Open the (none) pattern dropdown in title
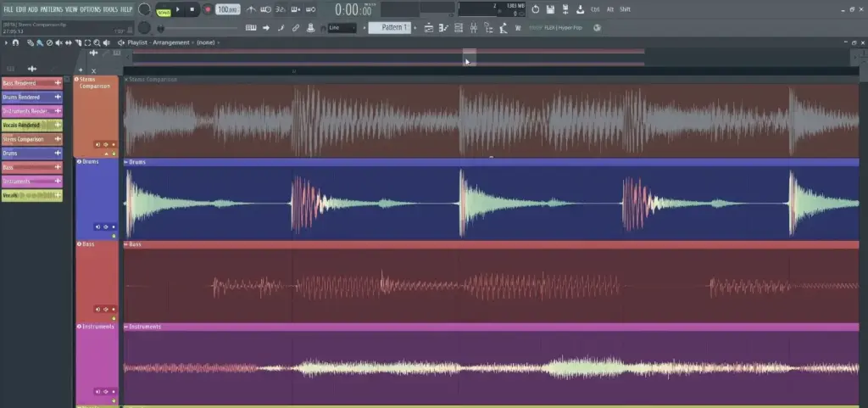This screenshot has width=868, height=408. (x=209, y=42)
